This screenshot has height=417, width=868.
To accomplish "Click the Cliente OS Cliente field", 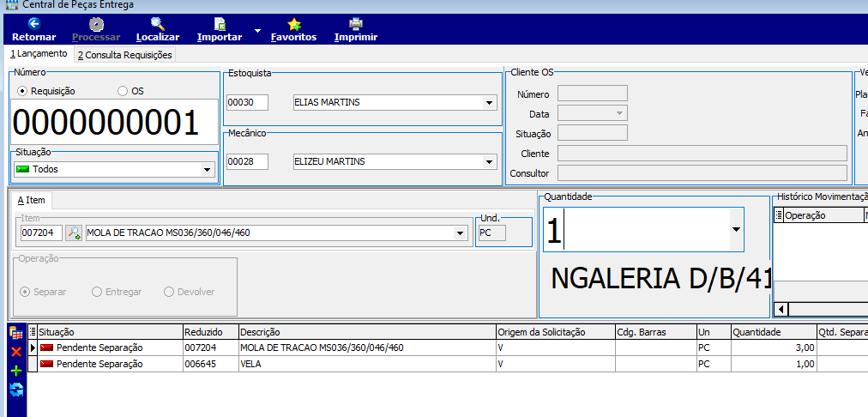I will [702, 153].
